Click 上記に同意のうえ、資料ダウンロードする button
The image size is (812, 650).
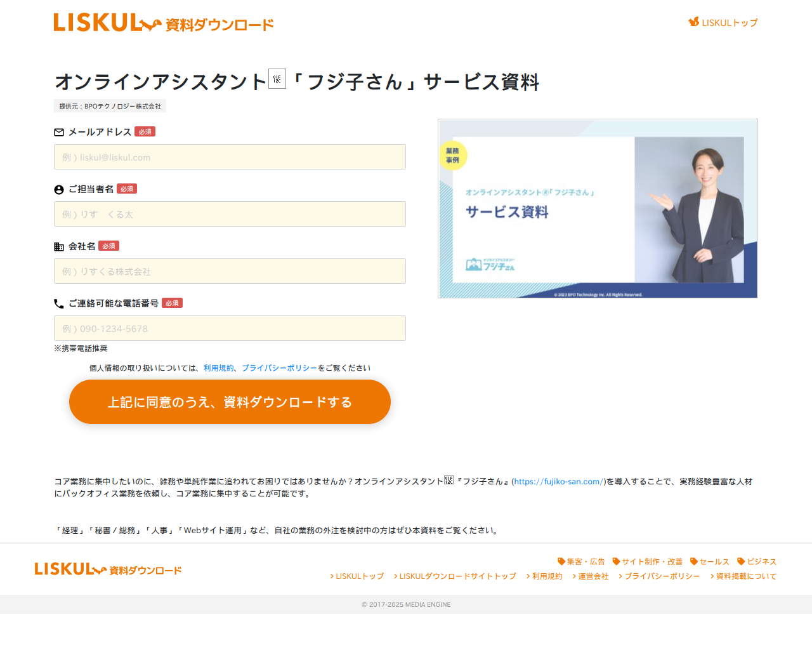coord(230,402)
